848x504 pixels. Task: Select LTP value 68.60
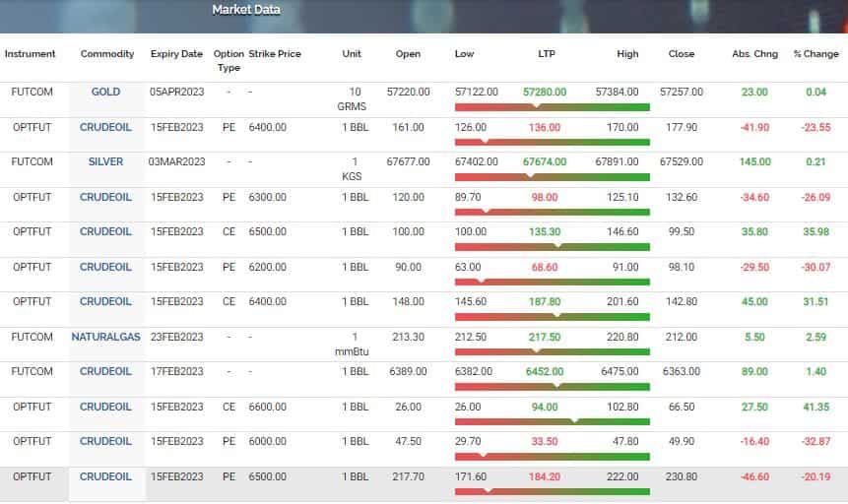(545, 267)
